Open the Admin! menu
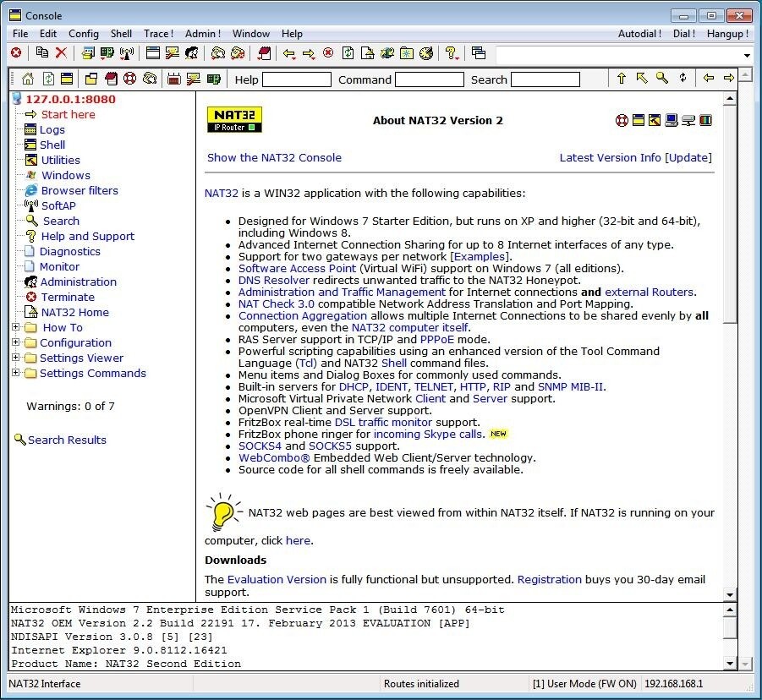The width and height of the screenshot is (762, 700). pyautogui.click(x=203, y=34)
